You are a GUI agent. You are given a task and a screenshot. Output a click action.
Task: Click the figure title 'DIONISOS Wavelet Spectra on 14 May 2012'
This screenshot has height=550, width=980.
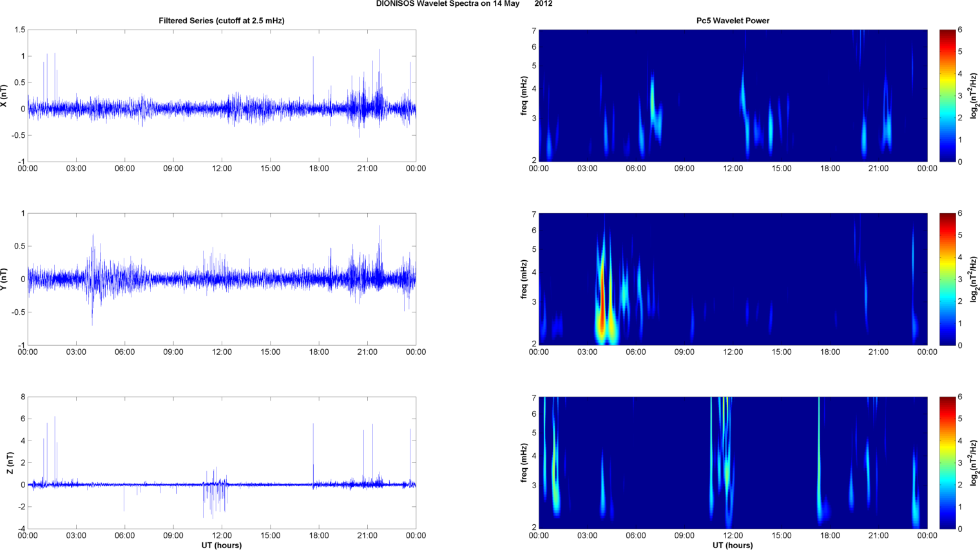coord(464,4)
